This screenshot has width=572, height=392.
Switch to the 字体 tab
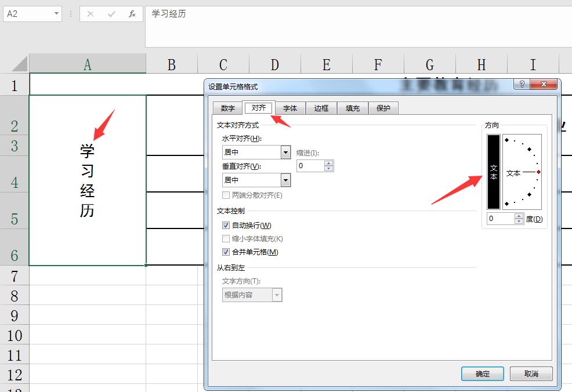pyautogui.click(x=290, y=108)
